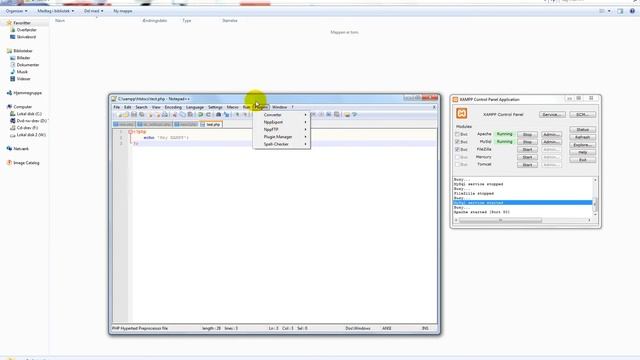Start the FileZilla module

tap(527, 149)
